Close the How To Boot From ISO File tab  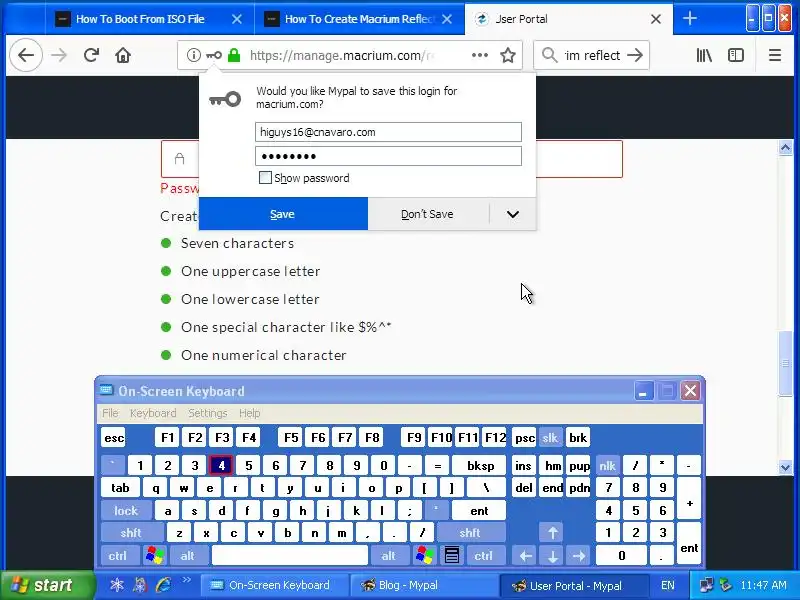(237, 19)
